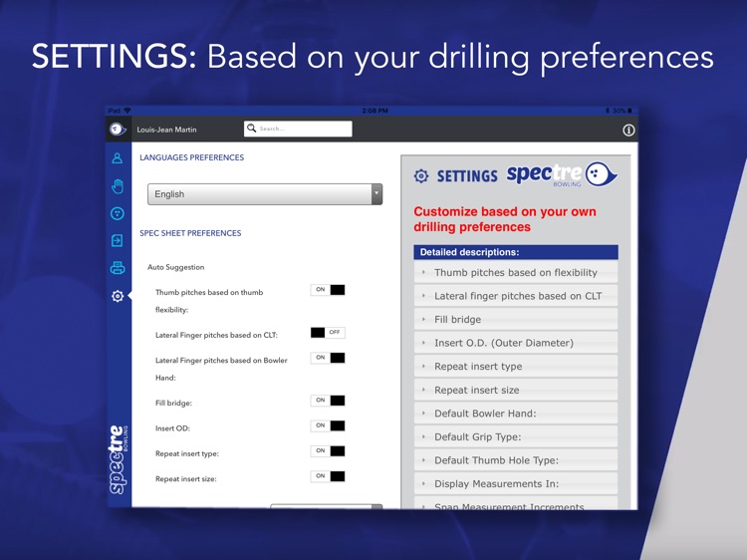The height and width of the screenshot is (560, 747).
Task: Click the 2:08 PM clock in status bar
Action: pyautogui.click(x=374, y=111)
